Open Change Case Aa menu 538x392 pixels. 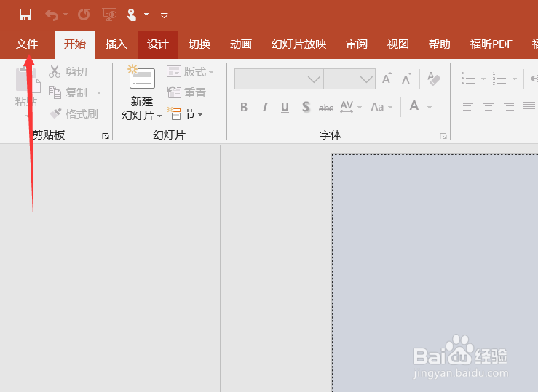pyautogui.click(x=381, y=107)
